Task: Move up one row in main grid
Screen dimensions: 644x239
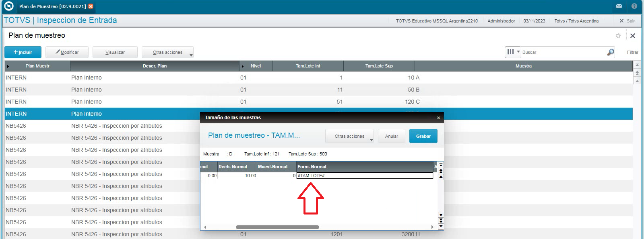Action: pyautogui.click(x=637, y=81)
